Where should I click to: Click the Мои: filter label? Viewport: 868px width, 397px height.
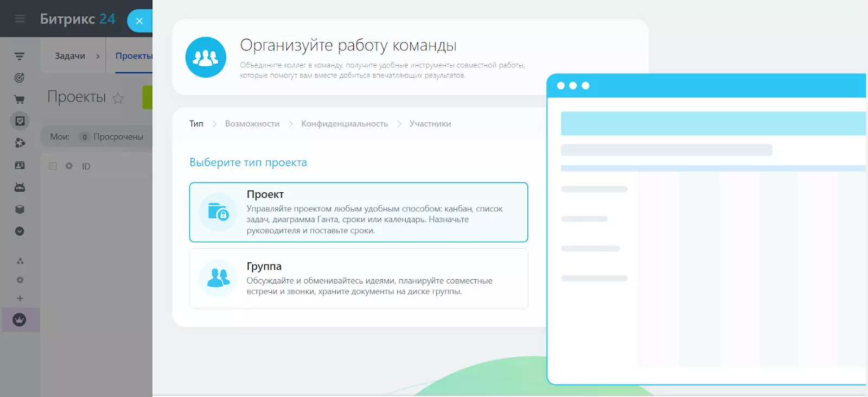pos(60,137)
